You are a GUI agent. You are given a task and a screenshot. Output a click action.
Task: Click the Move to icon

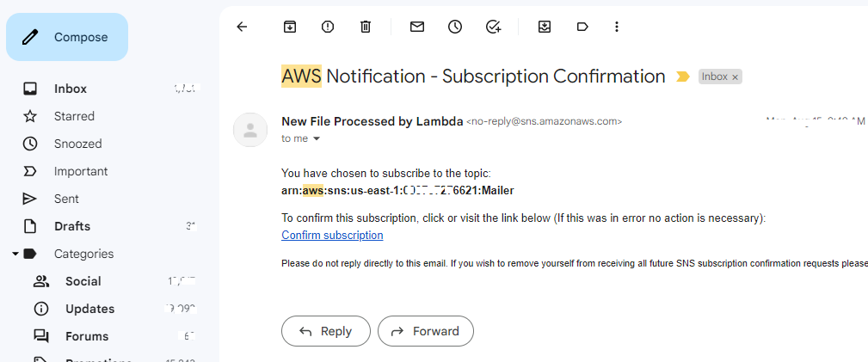click(x=545, y=27)
